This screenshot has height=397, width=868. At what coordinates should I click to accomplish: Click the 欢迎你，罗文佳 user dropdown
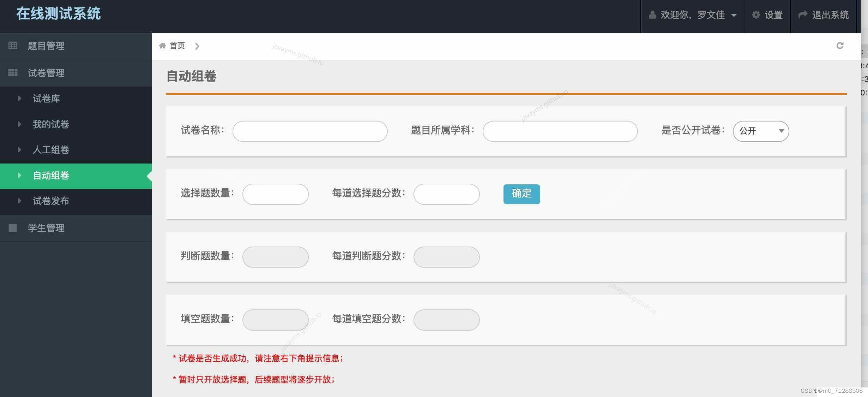tap(693, 15)
